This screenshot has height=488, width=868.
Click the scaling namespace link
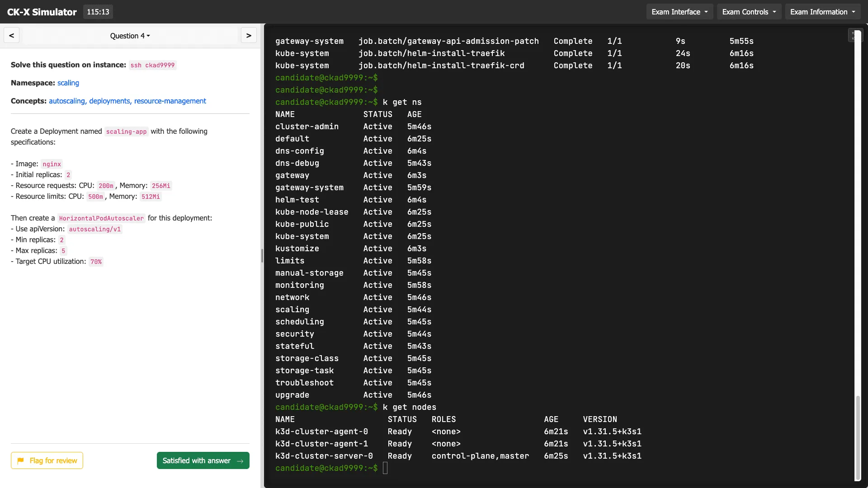point(68,83)
